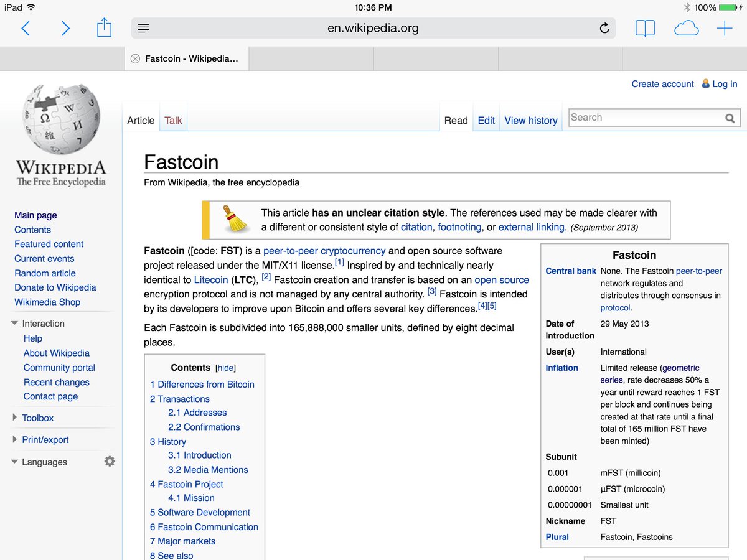The width and height of the screenshot is (747, 560).
Task: Open the external linking link in notice
Action: pyautogui.click(x=532, y=227)
